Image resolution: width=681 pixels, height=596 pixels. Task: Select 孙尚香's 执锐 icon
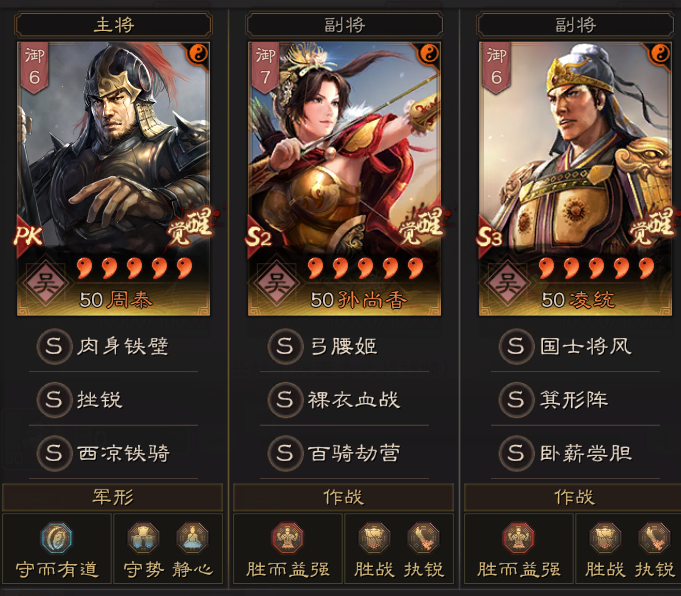423,538
